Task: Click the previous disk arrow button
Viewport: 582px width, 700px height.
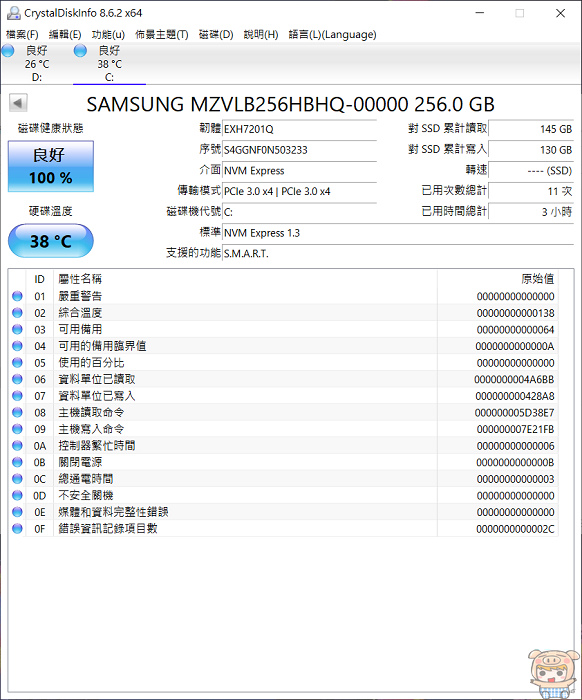Action: [x=18, y=103]
